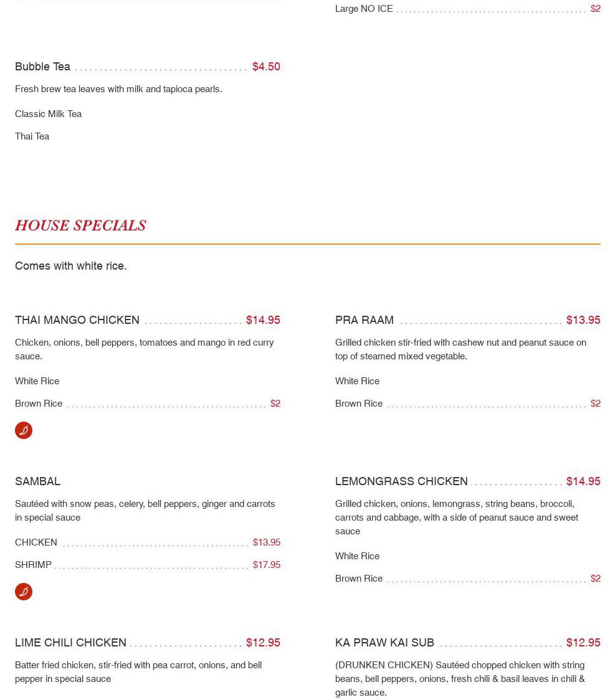Choose the Shrimp option for Sambal
Screen dimensions: 615x700
coord(34,565)
